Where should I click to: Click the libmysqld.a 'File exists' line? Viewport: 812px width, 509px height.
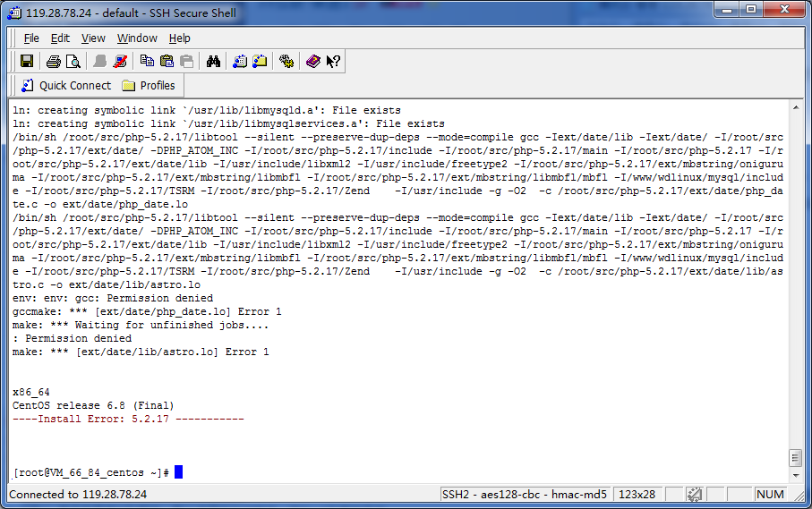[x=207, y=110]
